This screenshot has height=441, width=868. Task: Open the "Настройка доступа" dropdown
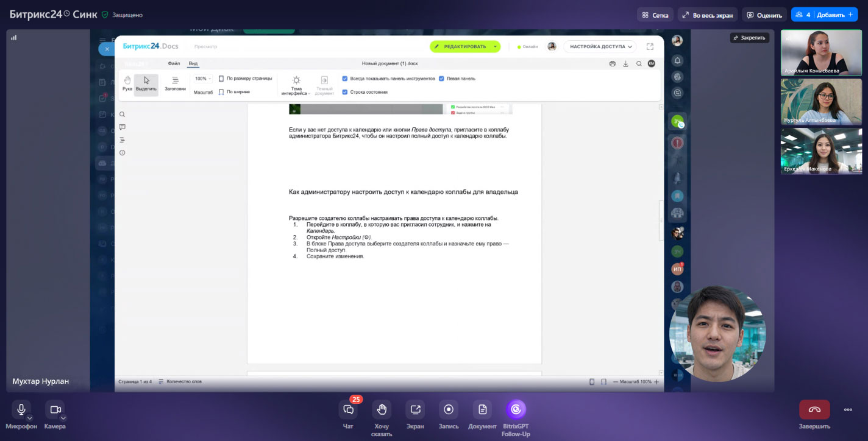[x=600, y=46]
